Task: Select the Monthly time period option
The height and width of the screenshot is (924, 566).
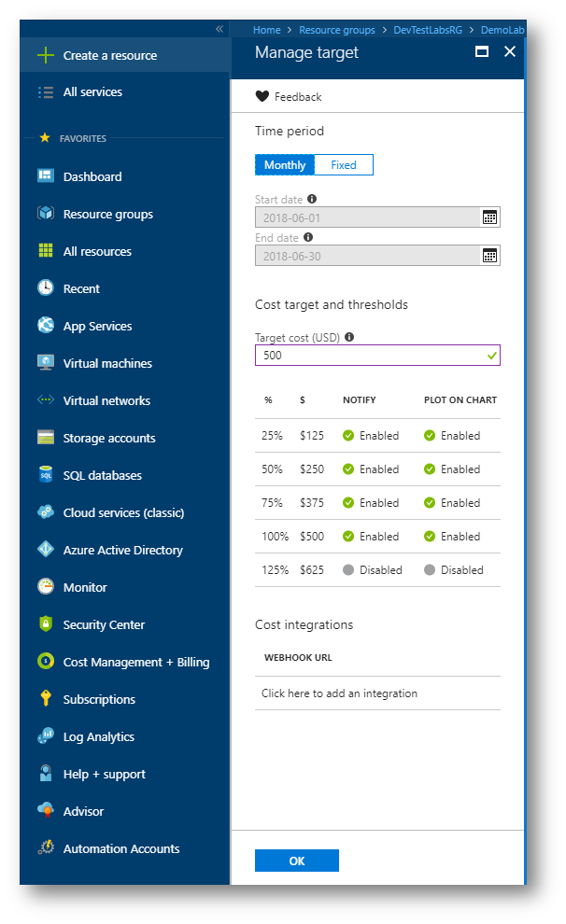Action: (x=285, y=165)
